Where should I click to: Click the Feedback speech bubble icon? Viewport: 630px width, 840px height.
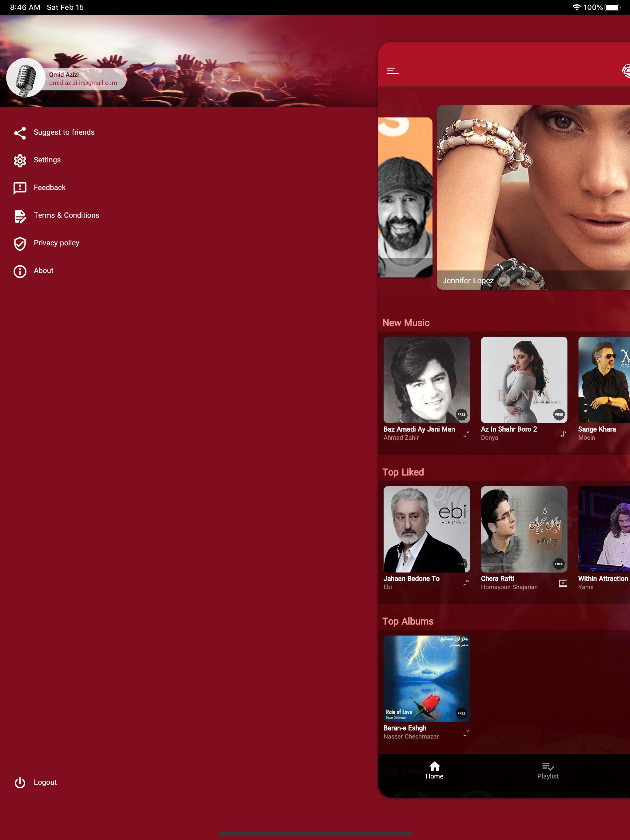20,188
